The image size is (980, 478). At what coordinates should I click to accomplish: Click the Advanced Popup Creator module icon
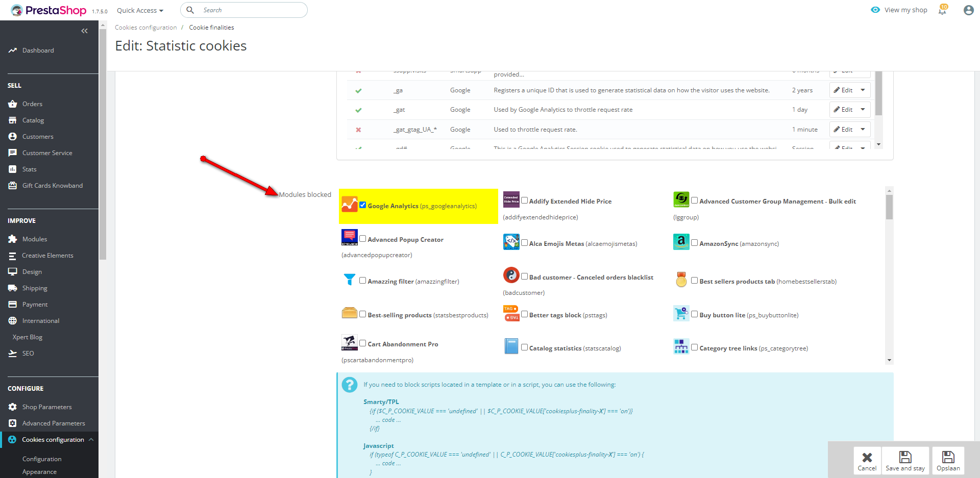[x=350, y=237]
